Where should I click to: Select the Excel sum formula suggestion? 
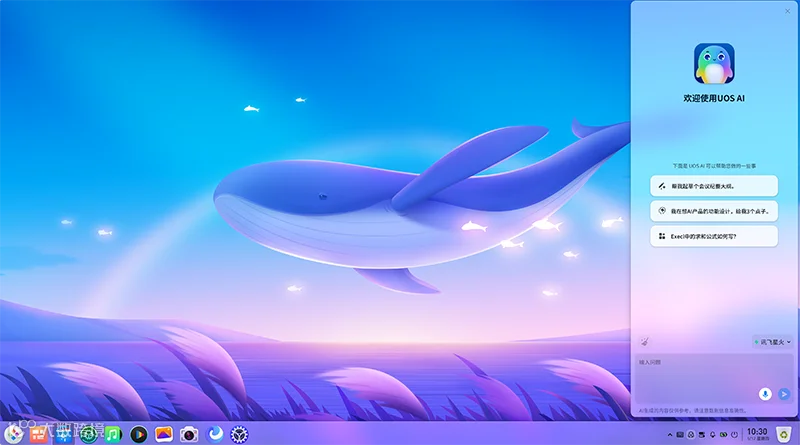[x=714, y=236]
